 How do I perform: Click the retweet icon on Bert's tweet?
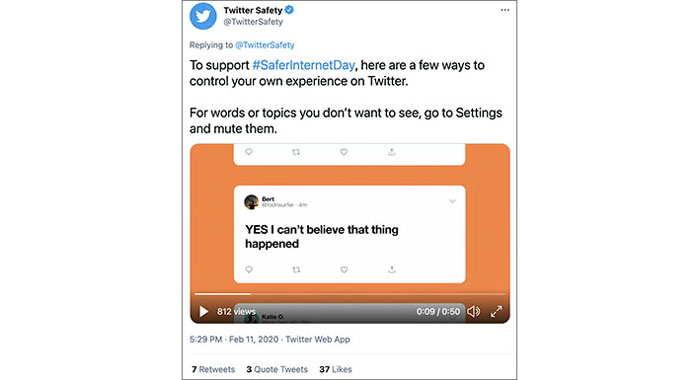(296, 269)
